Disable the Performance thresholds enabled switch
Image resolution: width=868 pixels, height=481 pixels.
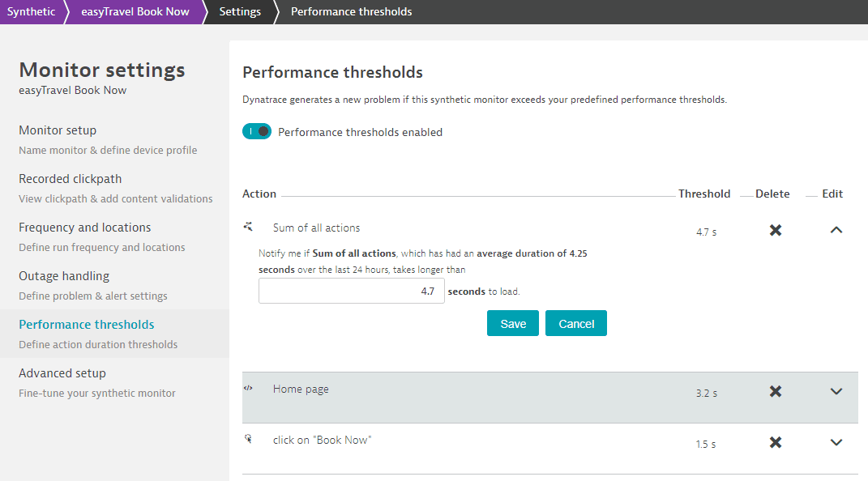pos(257,131)
